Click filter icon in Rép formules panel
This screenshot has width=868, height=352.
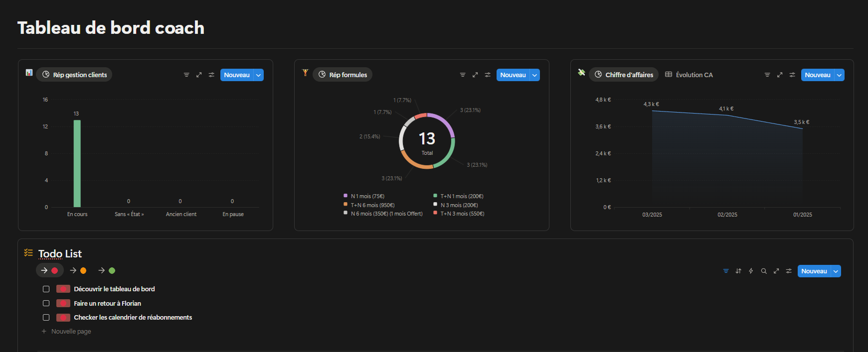pyautogui.click(x=463, y=75)
